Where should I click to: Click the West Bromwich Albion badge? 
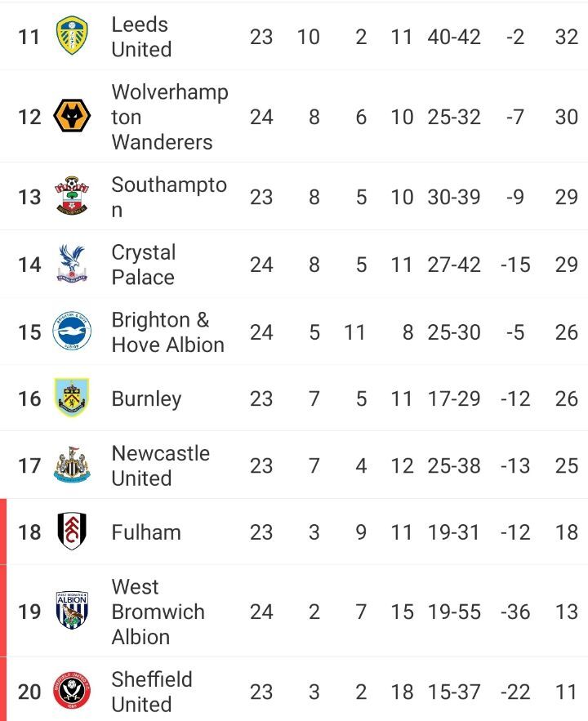point(72,611)
